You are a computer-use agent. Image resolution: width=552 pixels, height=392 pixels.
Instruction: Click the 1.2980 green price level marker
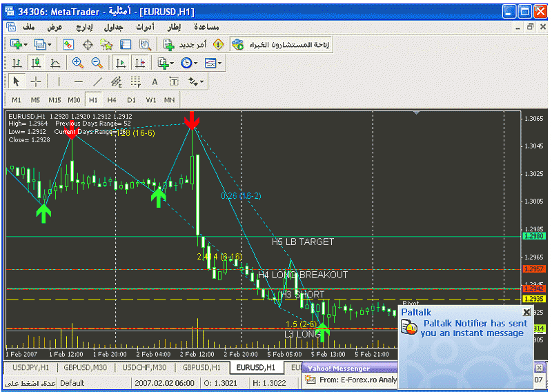[x=534, y=236]
